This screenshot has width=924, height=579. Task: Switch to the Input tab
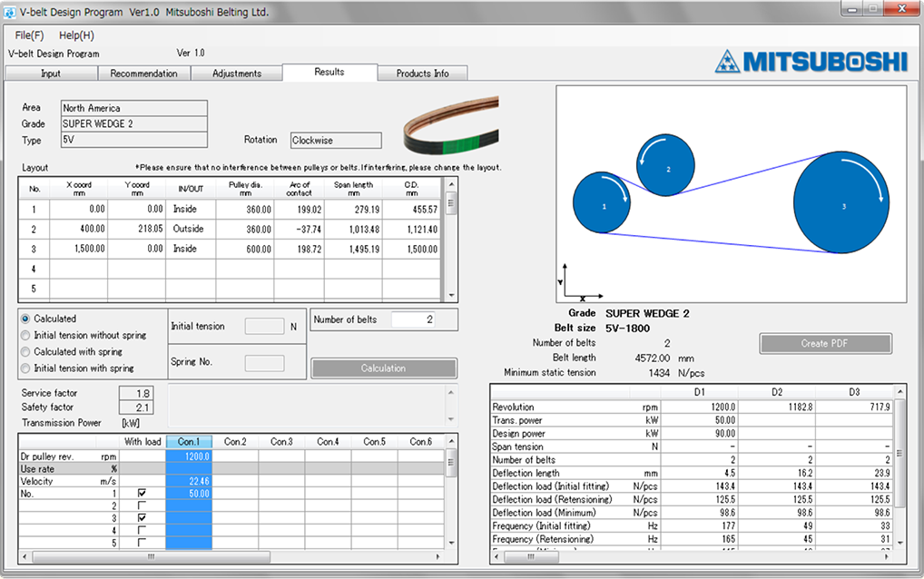(x=51, y=73)
